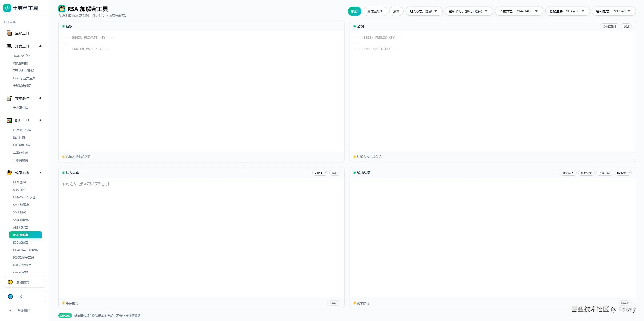Click the 编码加密 lock icon
This screenshot has width=644, height=321.
point(9,173)
